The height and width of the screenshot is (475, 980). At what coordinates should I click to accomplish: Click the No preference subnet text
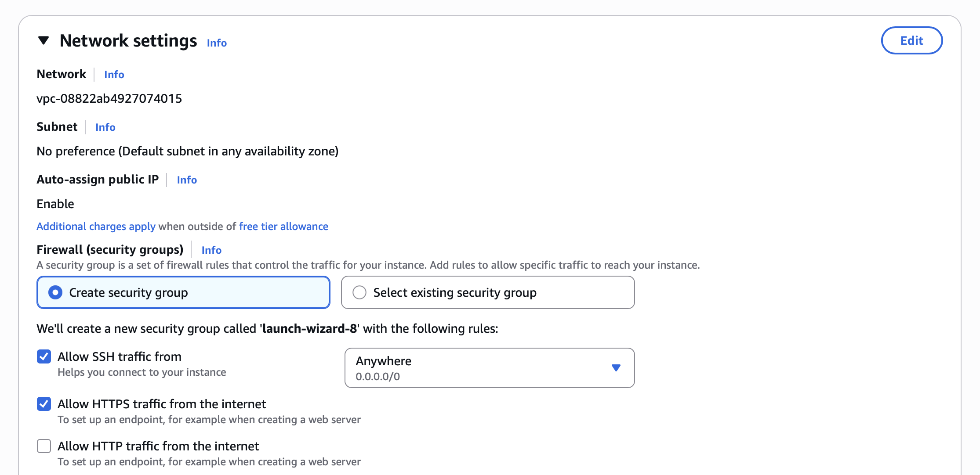[188, 151]
